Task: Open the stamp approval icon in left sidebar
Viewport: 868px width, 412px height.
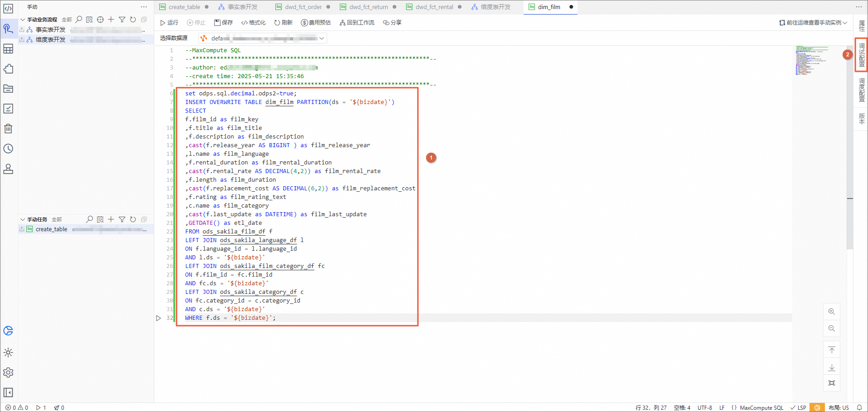Action: tap(8, 169)
